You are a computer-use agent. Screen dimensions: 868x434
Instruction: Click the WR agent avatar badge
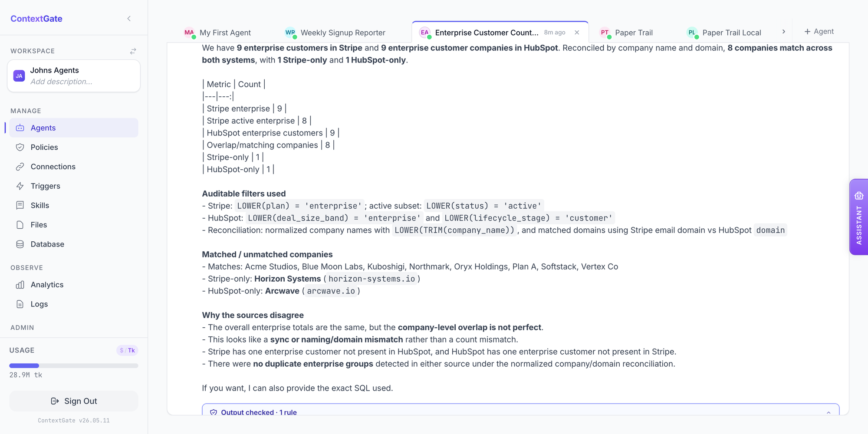click(x=290, y=33)
